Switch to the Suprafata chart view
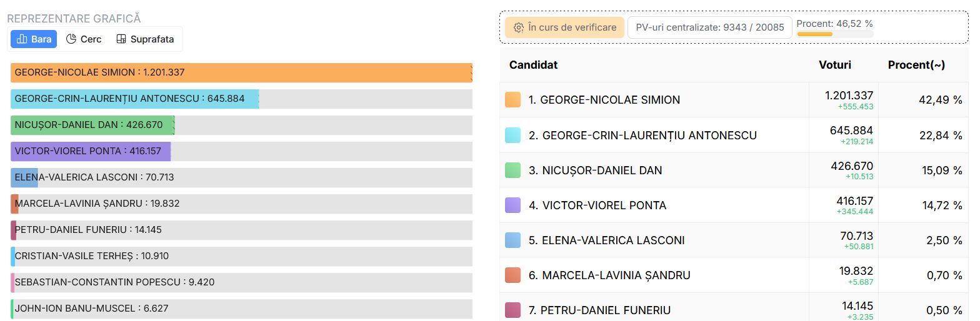This screenshot has width=980, height=321. coord(145,39)
